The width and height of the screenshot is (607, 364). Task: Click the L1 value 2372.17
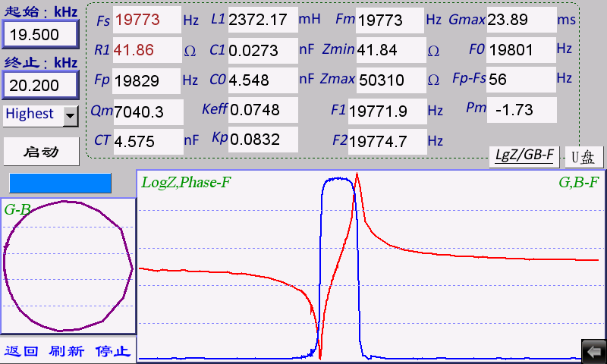pyautogui.click(x=263, y=20)
